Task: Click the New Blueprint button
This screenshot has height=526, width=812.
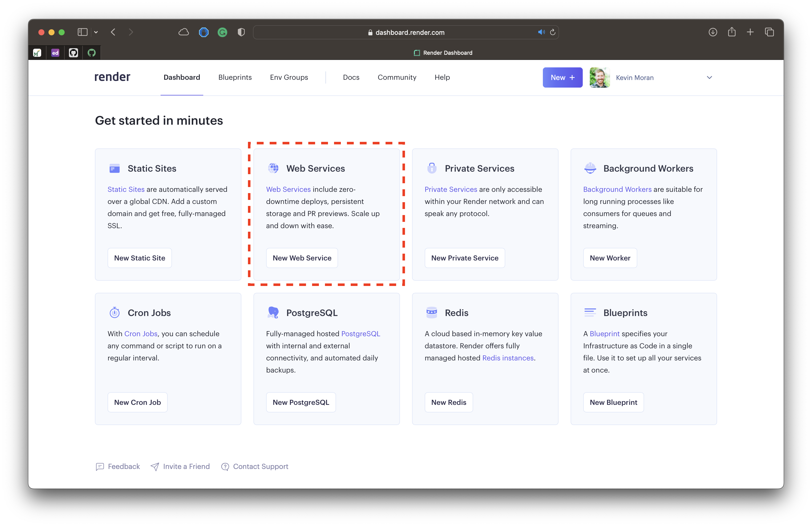Action: click(614, 403)
